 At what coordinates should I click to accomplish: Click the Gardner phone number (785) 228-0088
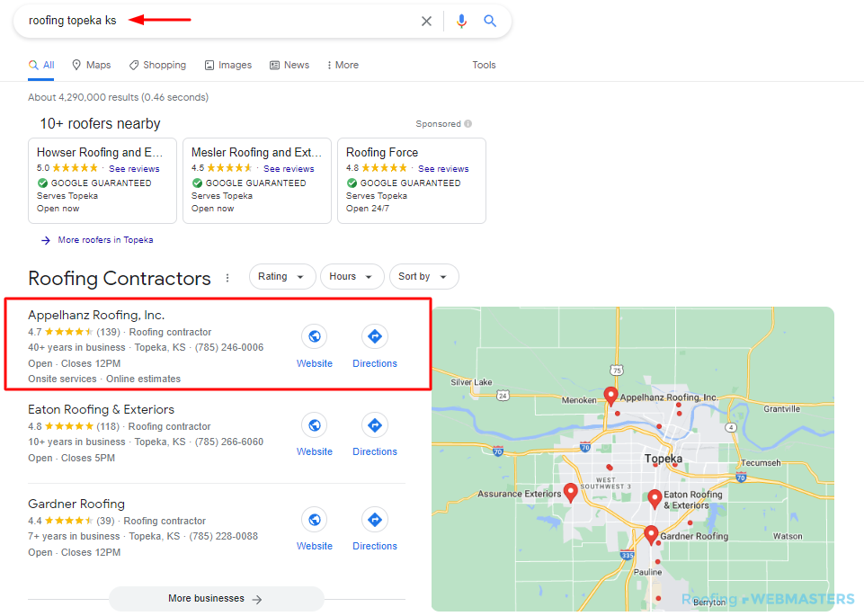[x=224, y=536]
